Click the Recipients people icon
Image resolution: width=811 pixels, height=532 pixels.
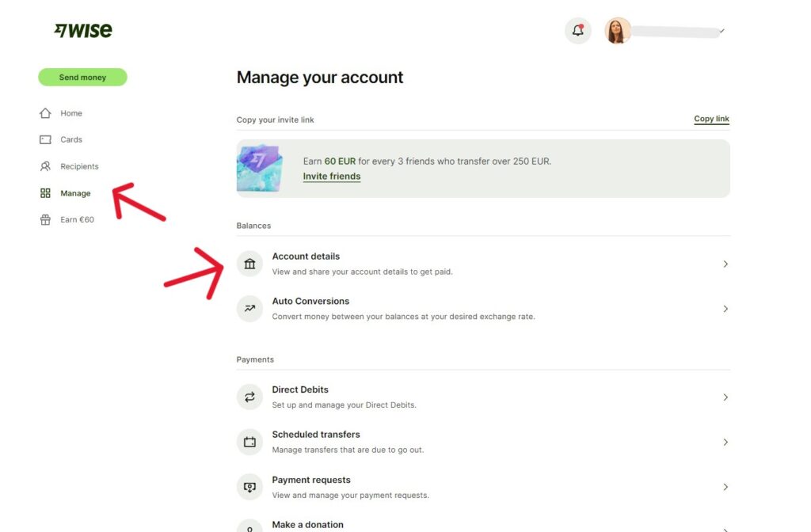[46, 166]
